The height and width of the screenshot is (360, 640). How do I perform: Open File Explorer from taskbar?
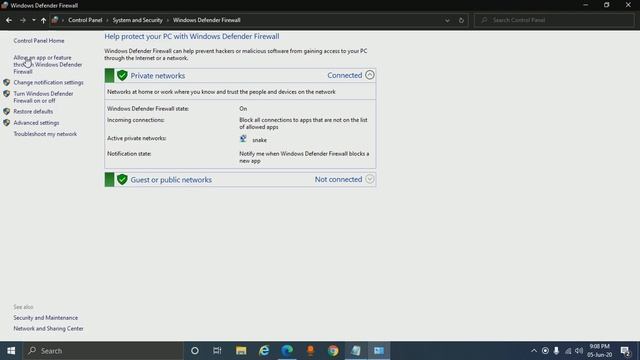(x=241, y=351)
